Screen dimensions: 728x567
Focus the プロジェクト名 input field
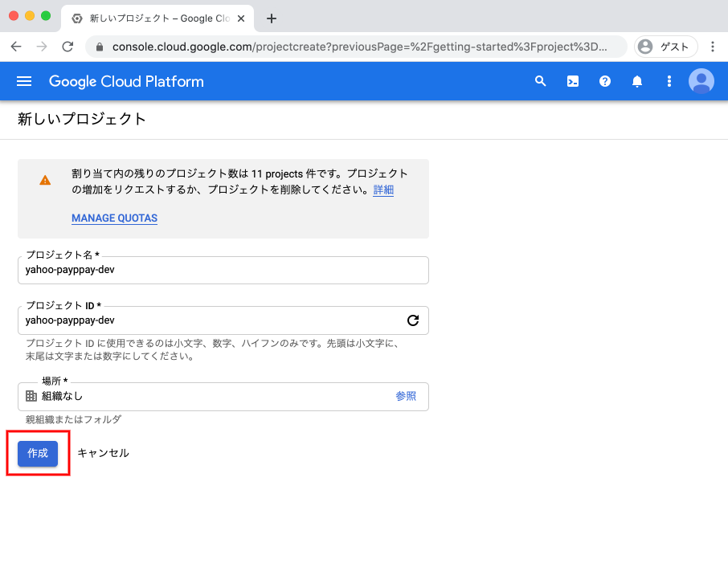coord(223,270)
